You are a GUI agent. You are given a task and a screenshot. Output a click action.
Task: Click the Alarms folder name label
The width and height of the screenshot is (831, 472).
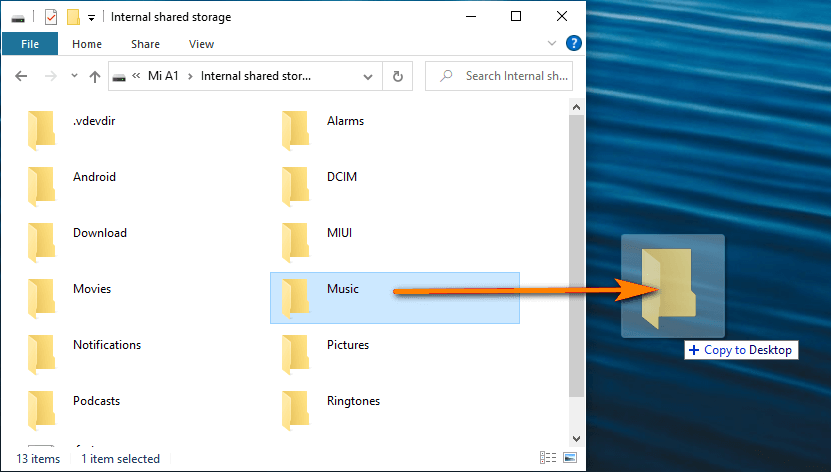(346, 121)
